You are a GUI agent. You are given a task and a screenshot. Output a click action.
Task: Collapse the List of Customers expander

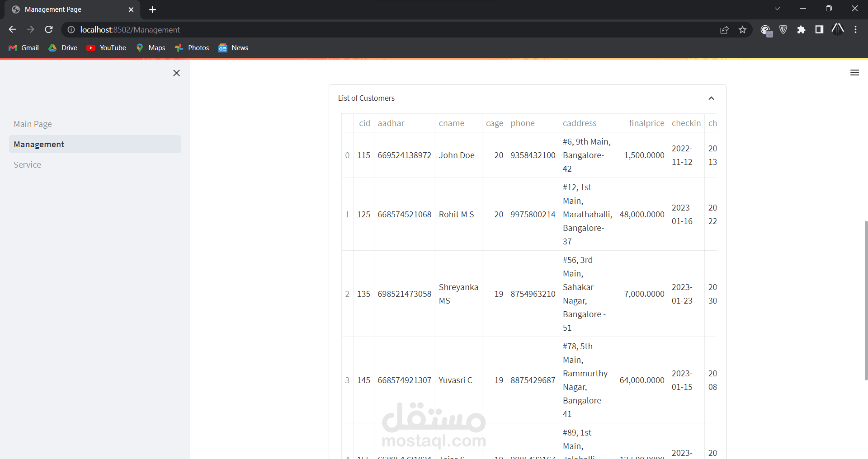(x=711, y=98)
